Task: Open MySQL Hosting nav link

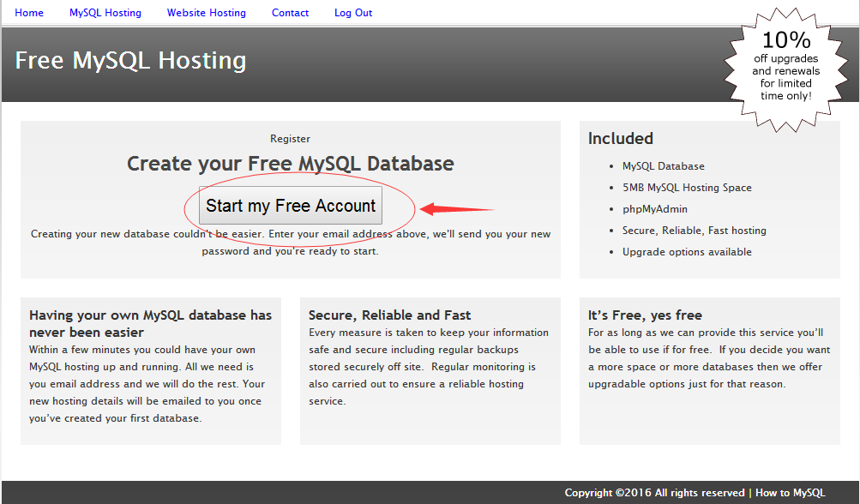Action: (105, 13)
